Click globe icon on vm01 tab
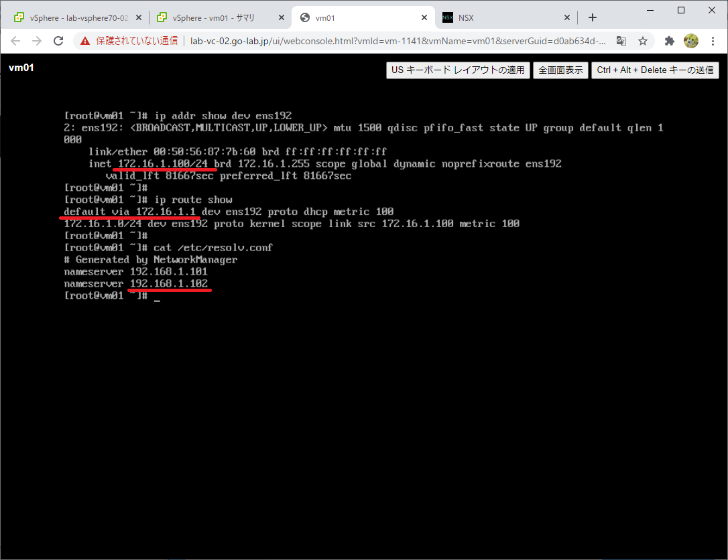This screenshot has height=560, width=728. point(305,17)
